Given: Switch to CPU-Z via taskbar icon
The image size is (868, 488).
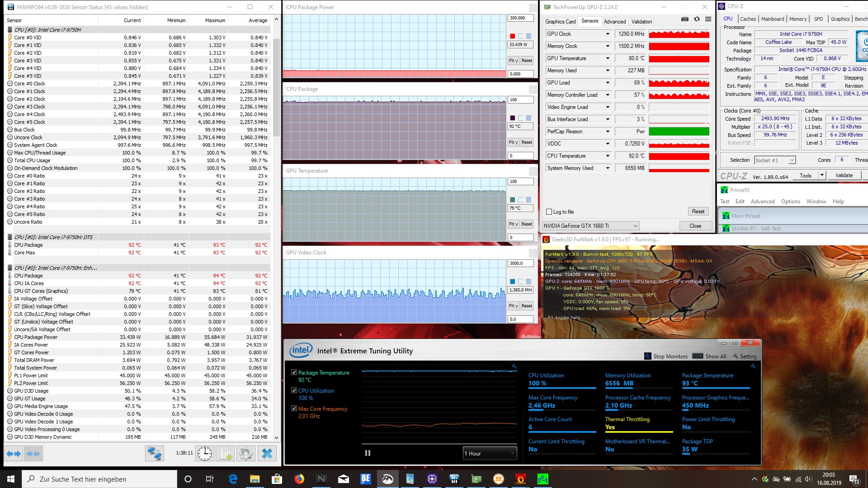Looking at the screenshot, I should point(432,479).
